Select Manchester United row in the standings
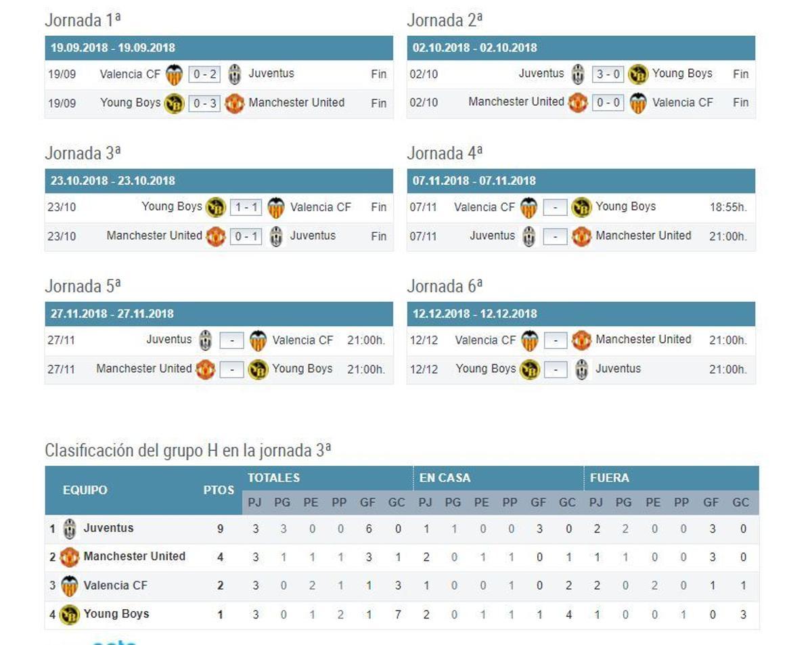 pyautogui.click(x=135, y=556)
